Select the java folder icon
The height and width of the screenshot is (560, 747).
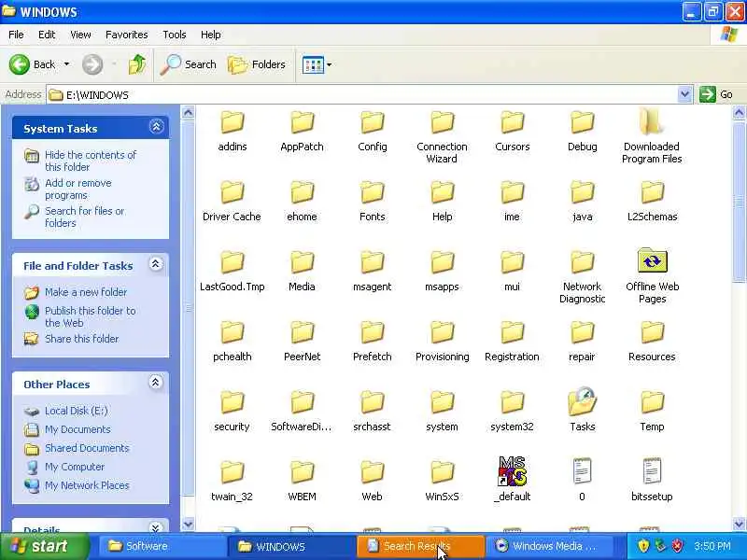pyautogui.click(x=582, y=193)
